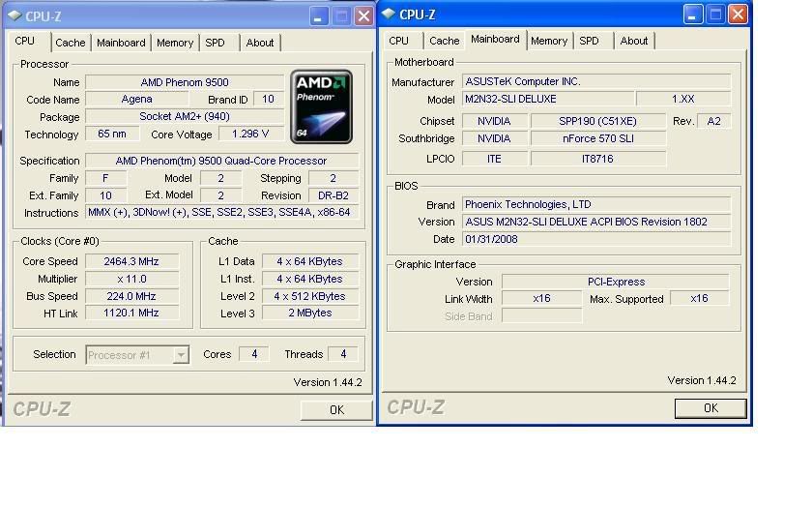Viewport: 812px width, 508px height.
Task: Select Mainboard tab in right window
Action: click(495, 39)
